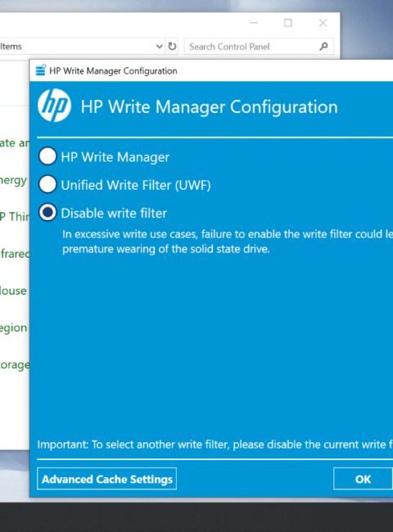This screenshot has width=393, height=532.
Task: Confirm with the OK button
Action: (364, 479)
